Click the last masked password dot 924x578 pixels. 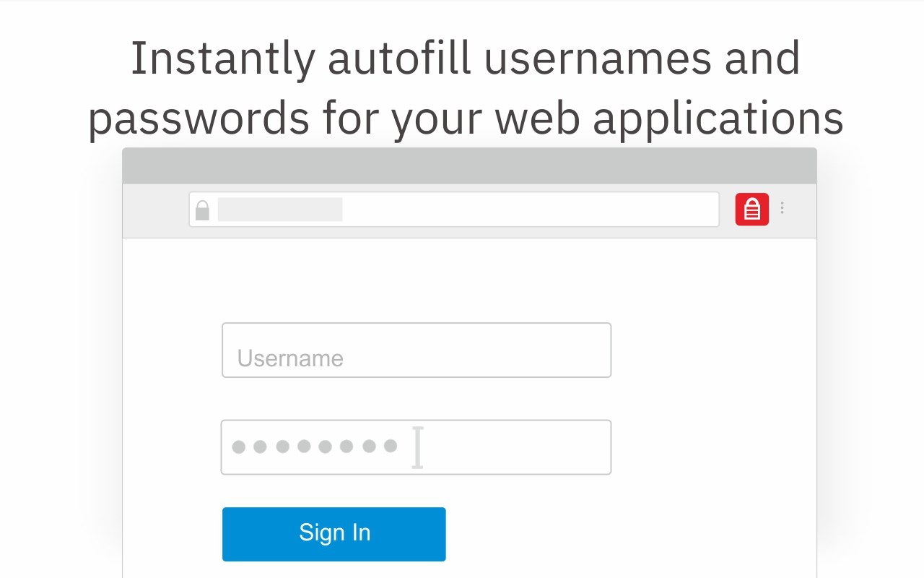(x=391, y=447)
